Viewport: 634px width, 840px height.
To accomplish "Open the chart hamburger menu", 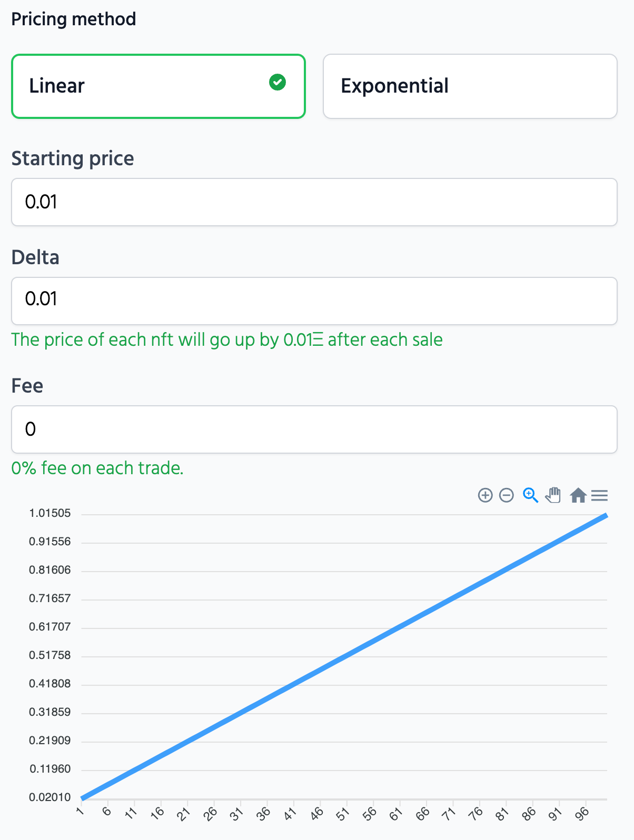I will click(599, 495).
